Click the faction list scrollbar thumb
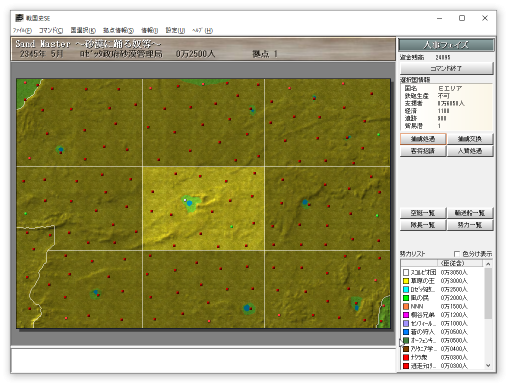The image size is (507, 383). [488, 293]
